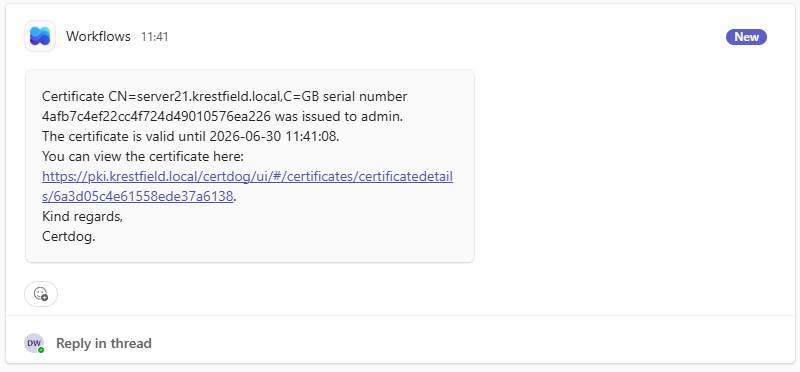Click the 'Kind regards,' line
This screenshot has width=800, height=372.
coord(82,216)
